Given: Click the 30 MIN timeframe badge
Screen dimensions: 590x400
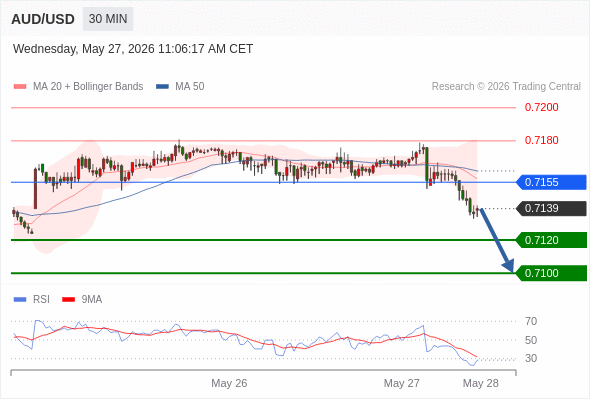Looking at the screenshot, I should click(x=108, y=19).
